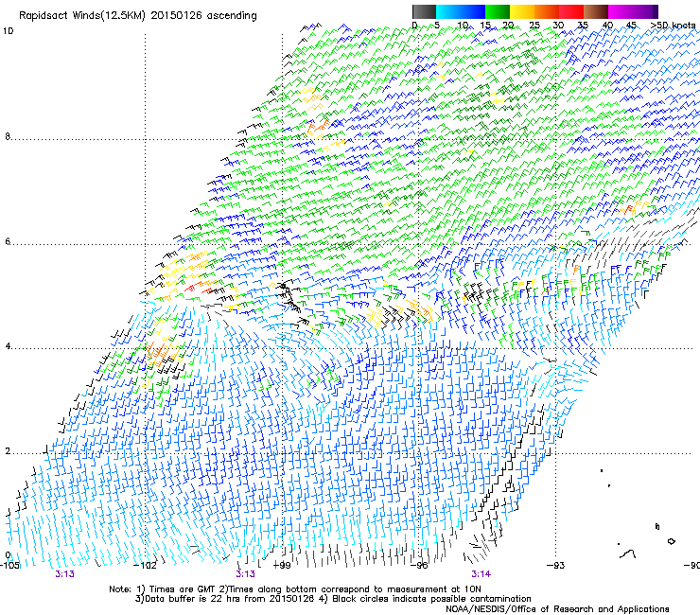Click the '45' legend scale label

631,26
